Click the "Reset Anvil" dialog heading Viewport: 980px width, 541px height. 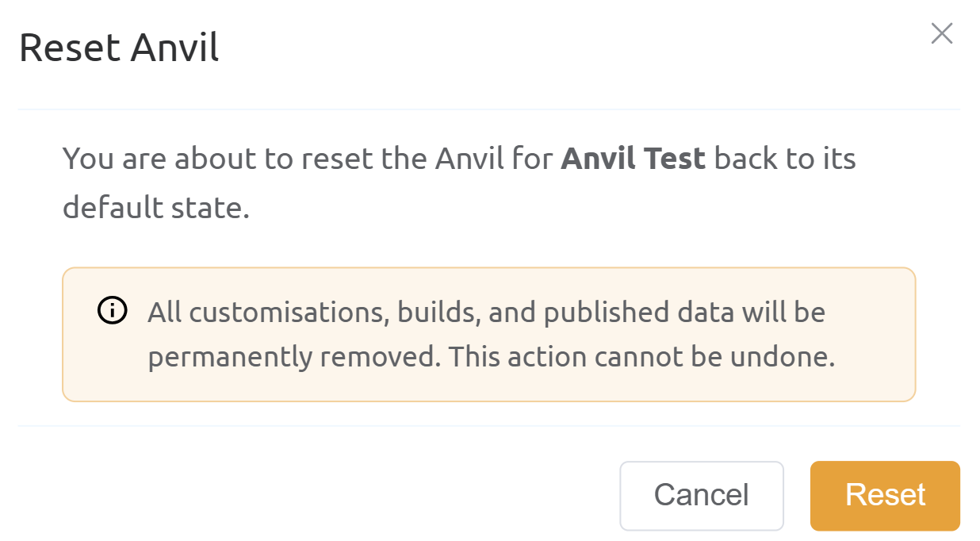(119, 48)
